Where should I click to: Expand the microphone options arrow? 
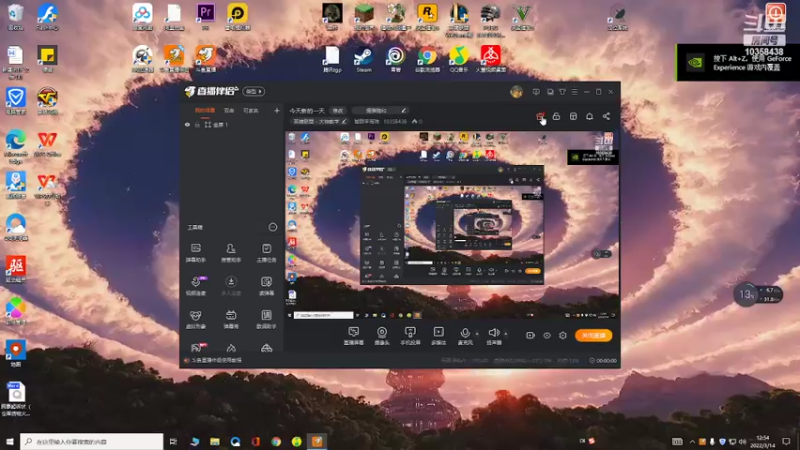point(477,334)
